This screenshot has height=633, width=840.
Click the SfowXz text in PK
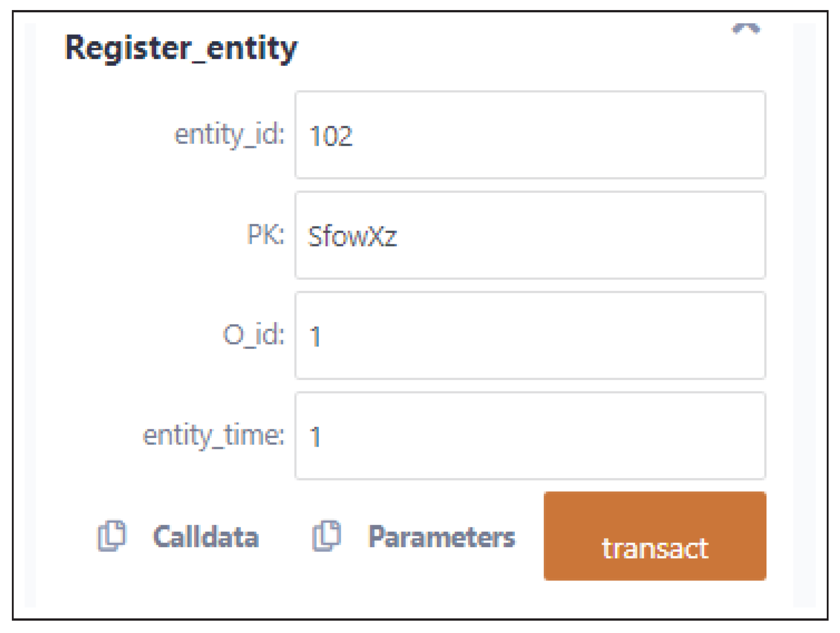click(352, 237)
